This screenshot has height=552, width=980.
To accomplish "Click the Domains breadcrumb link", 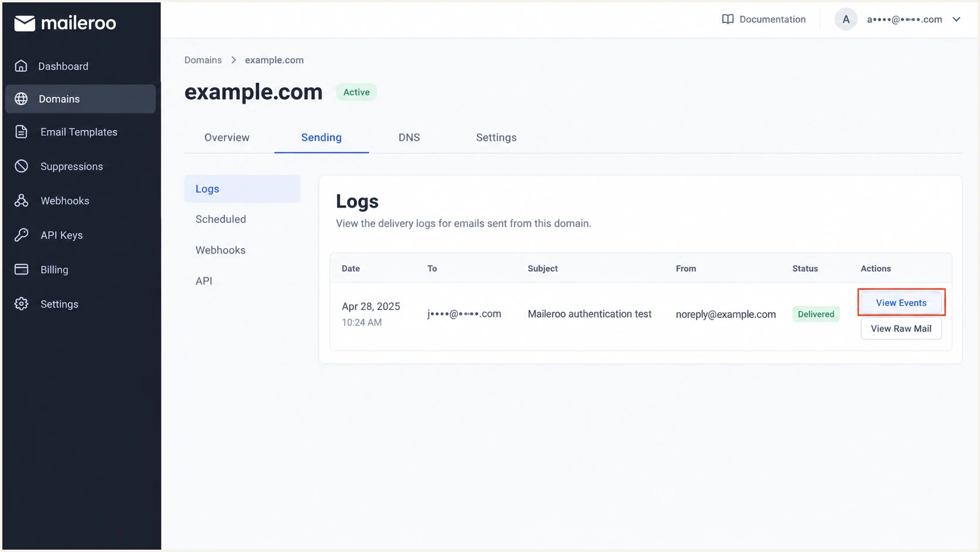I will tap(203, 60).
